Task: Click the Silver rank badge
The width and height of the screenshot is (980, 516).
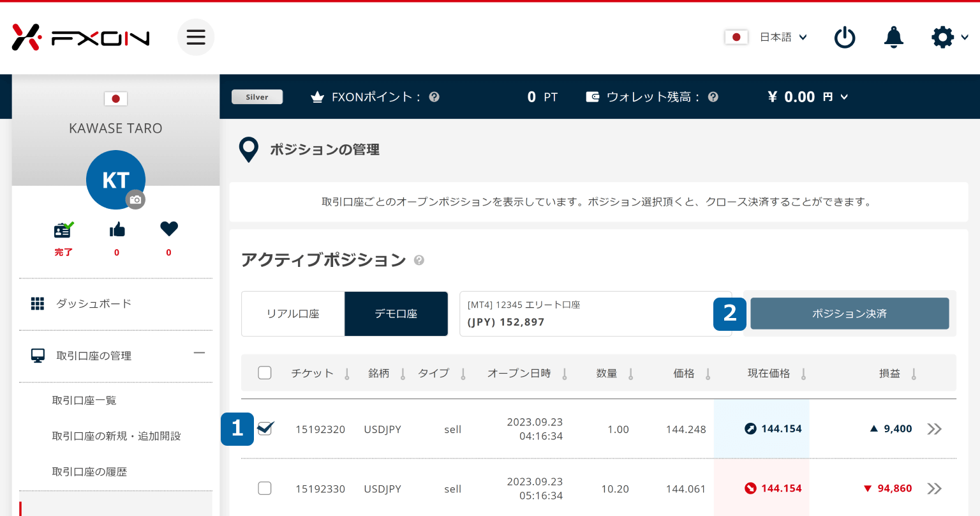Action: point(257,97)
